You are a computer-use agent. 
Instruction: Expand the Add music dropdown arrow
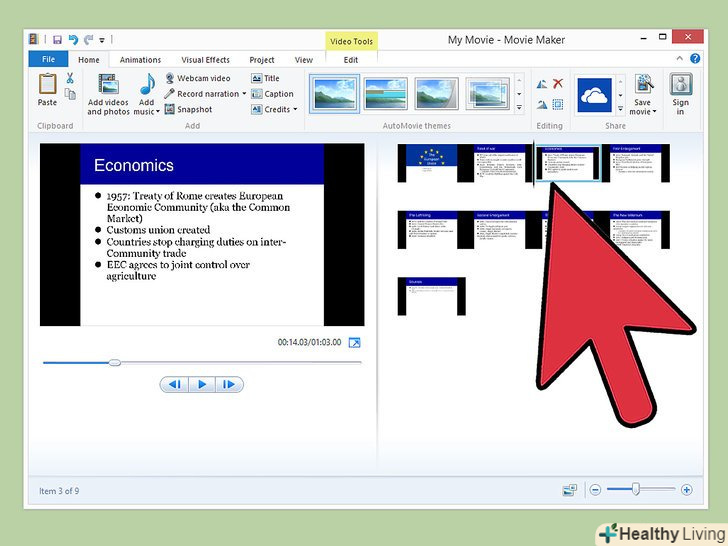[x=158, y=112]
